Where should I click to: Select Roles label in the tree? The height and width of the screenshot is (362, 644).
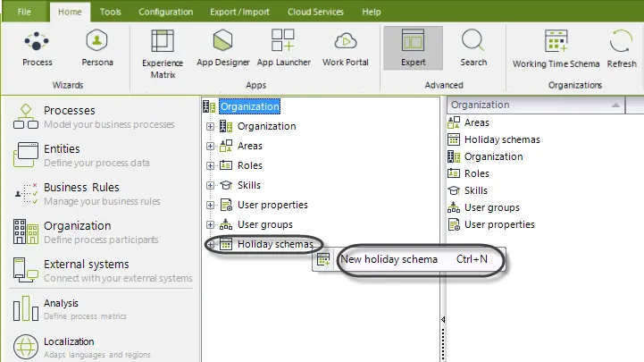point(250,165)
